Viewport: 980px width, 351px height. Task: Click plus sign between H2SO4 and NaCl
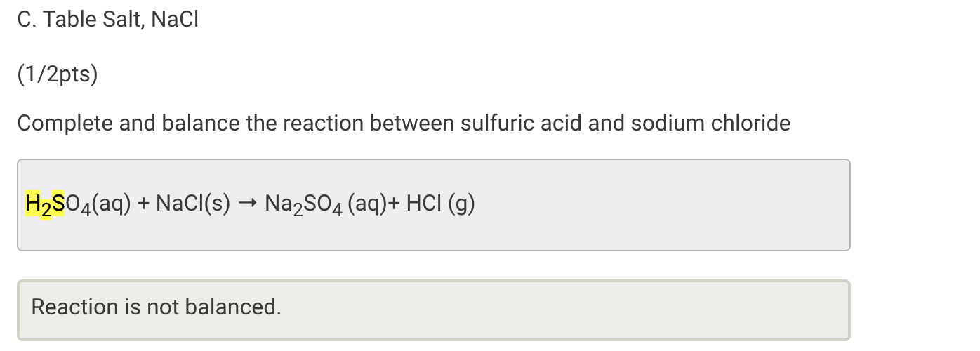(143, 204)
